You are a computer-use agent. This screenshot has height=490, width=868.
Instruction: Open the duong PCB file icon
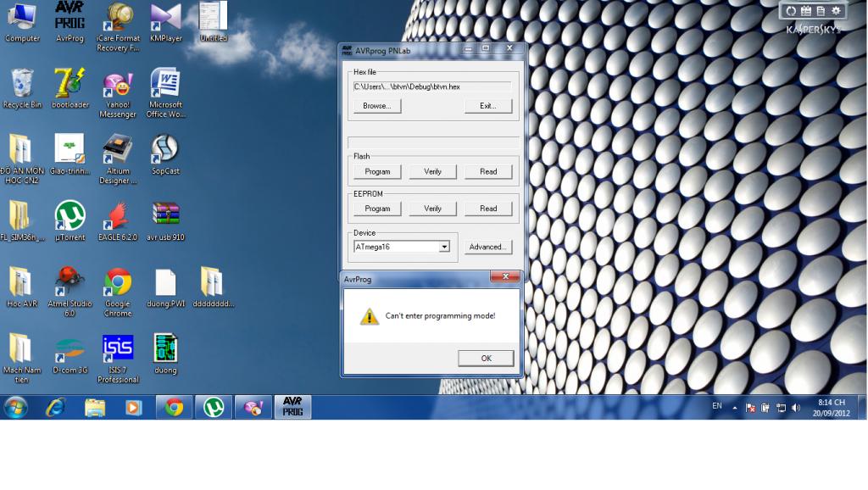(x=165, y=354)
